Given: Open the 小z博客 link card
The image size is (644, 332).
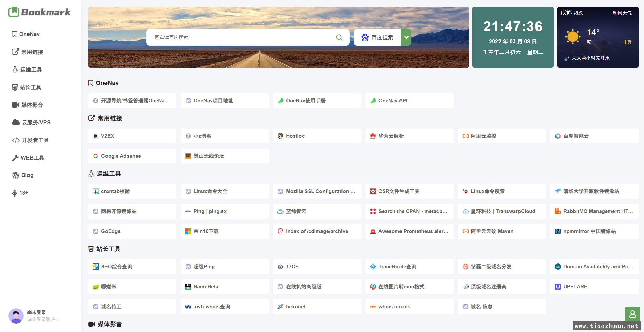Looking at the screenshot, I should (225, 136).
